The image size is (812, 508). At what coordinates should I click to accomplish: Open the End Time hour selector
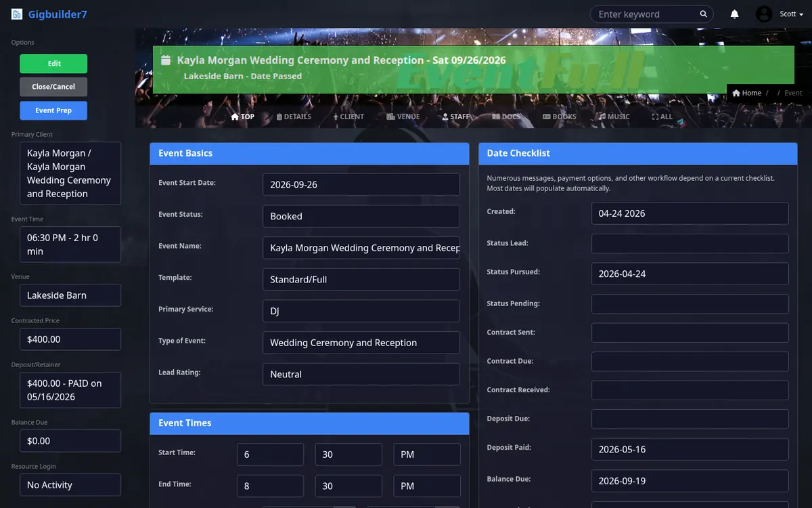[x=270, y=486]
